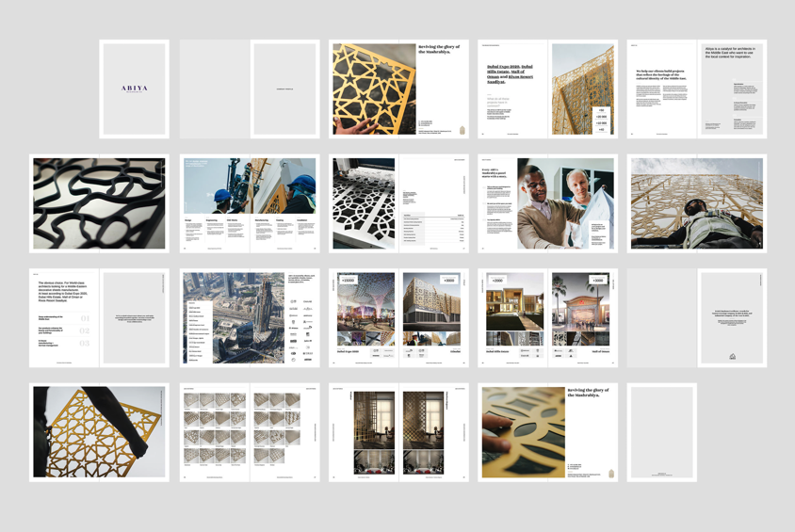Viewport: 795px width, 532px height.
Task: Open the worker climbing gold lattice spread
Action: click(696, 203)
